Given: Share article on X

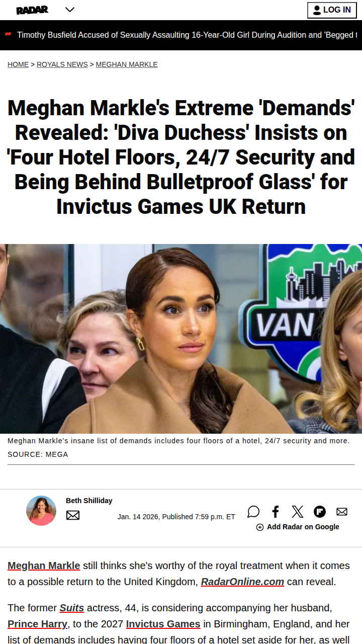Looking at the screenshot, I should (x=298, y=512).
